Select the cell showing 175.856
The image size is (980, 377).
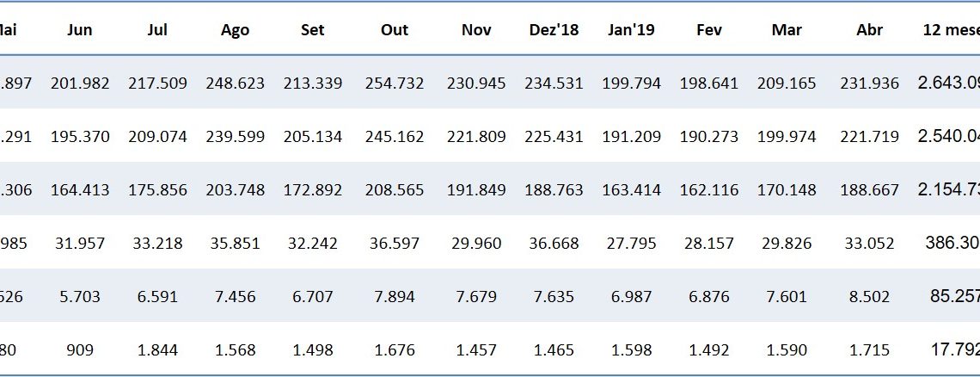(157, 190)
